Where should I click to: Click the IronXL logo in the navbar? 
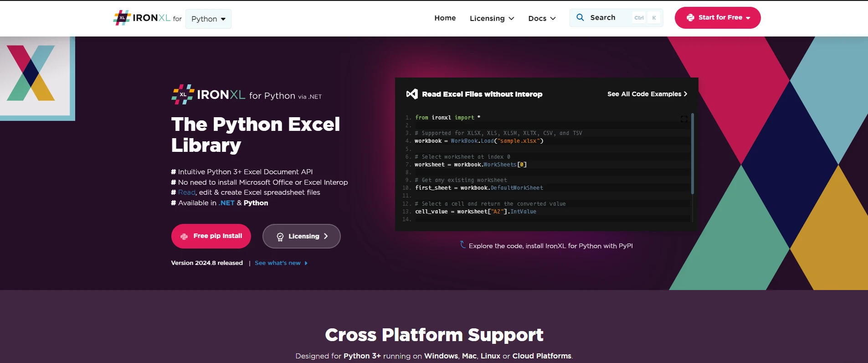(x=142, y=18)
